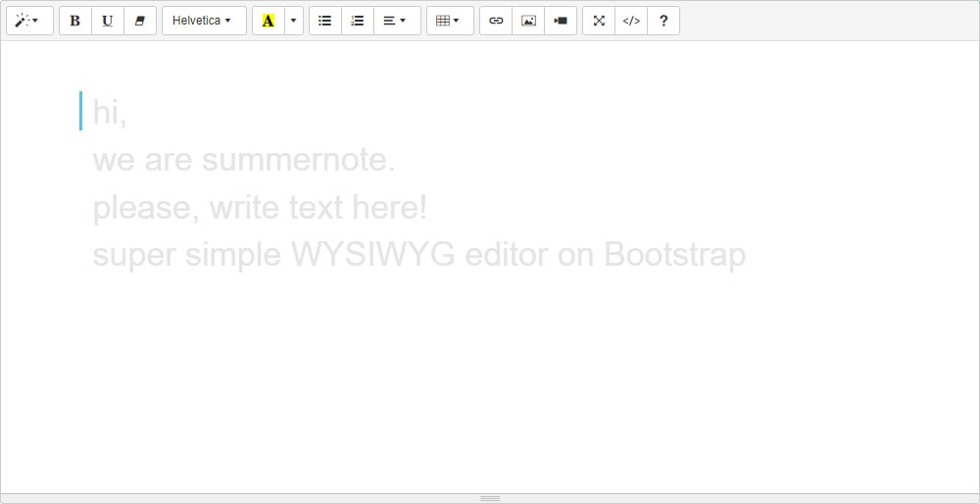The height and width of the screenshot is (504, 980).
Task: Open the insert table dropdown
Action: point(449,21)
